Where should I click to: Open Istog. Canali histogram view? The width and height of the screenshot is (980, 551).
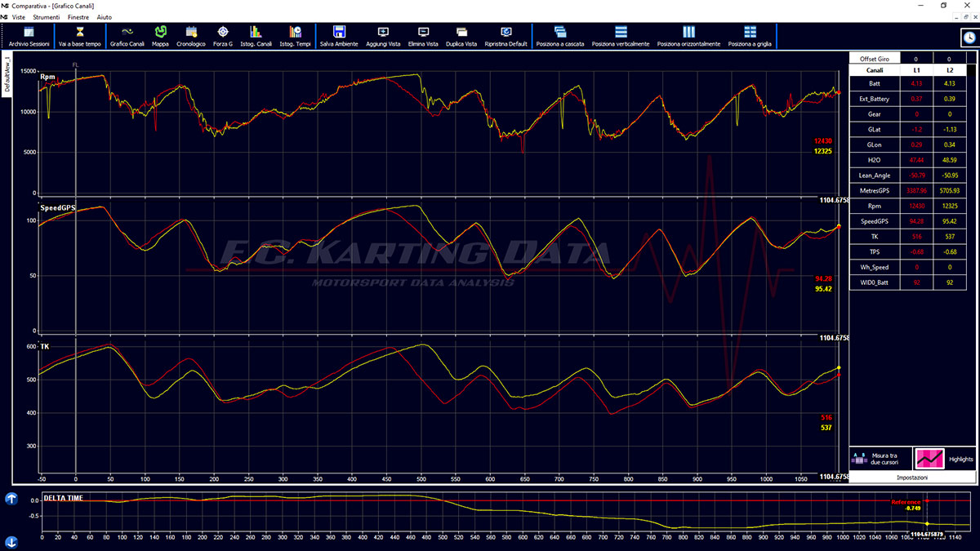256,35
